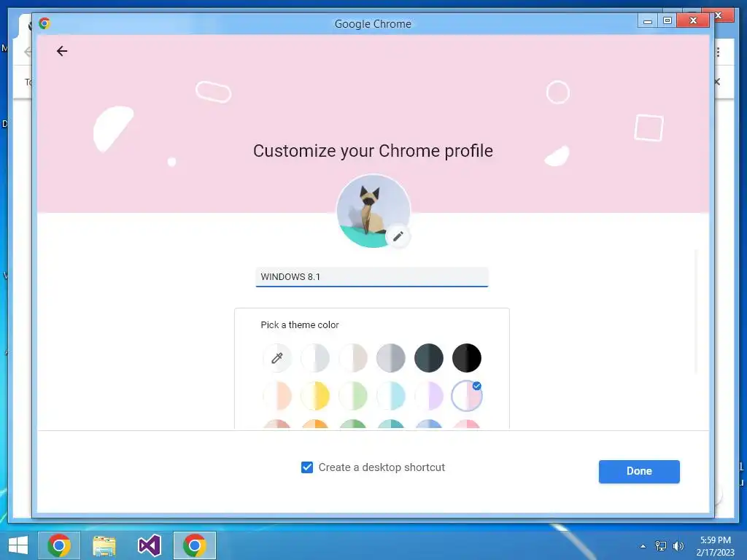The height and width of the screenshot is (560, 747).
Task: Select the lavender theme color
Action: (x=429, y=396)
